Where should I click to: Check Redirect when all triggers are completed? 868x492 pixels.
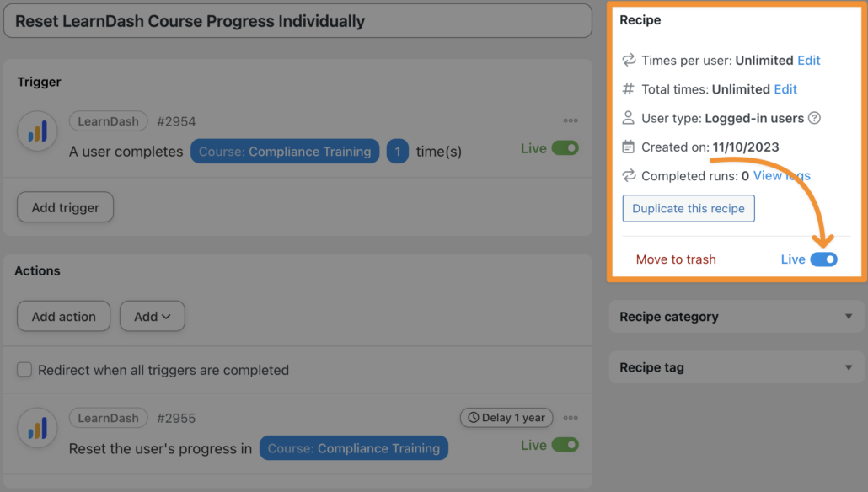tap(24, 369)
